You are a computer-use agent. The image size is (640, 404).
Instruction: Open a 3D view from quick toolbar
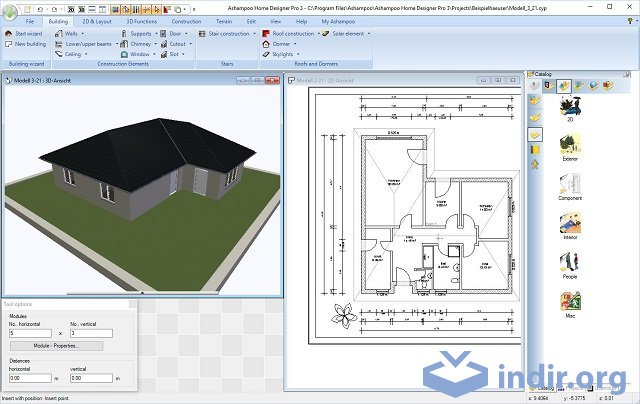pyautogui.click(x=82, y=9)
